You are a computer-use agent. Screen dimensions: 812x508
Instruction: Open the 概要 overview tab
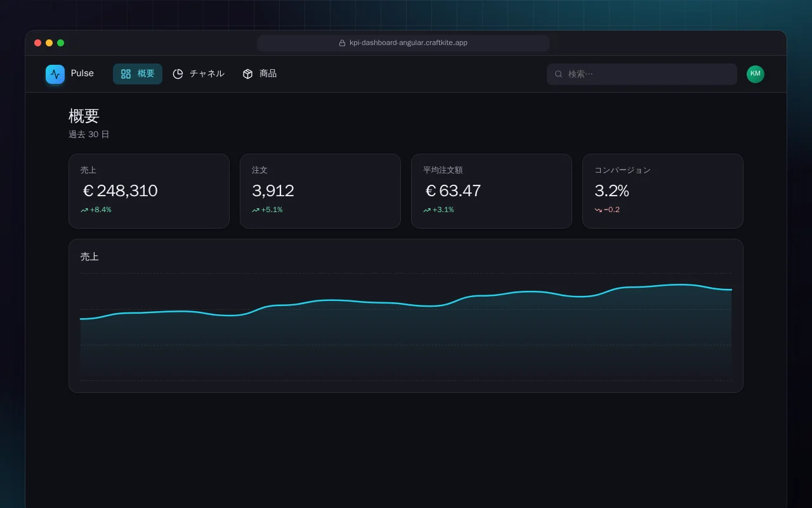click(x=138, y=74)
